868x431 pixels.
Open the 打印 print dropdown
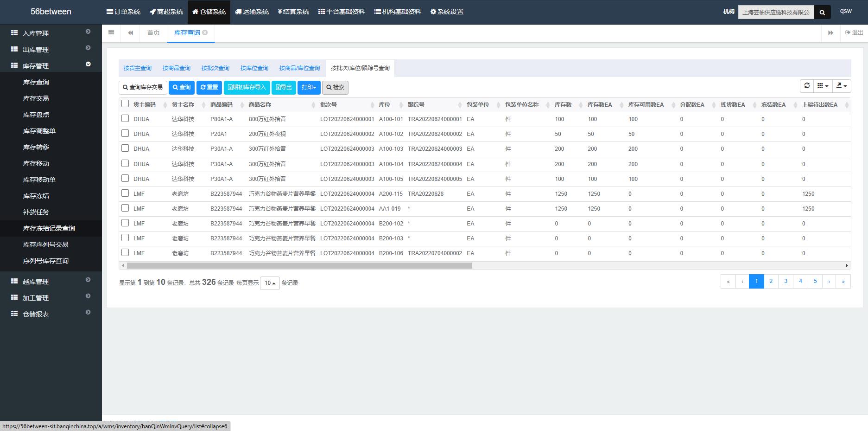click(309, 87)
